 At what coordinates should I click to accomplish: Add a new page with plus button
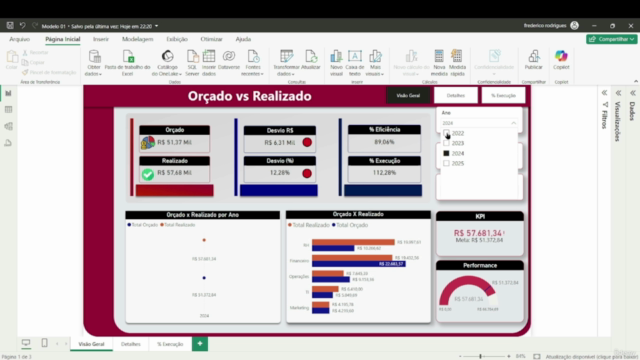(200, 344)
